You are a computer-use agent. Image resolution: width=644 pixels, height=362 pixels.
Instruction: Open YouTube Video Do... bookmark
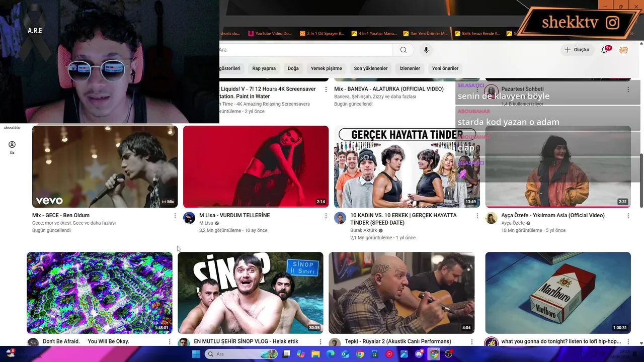pos(270,34)
